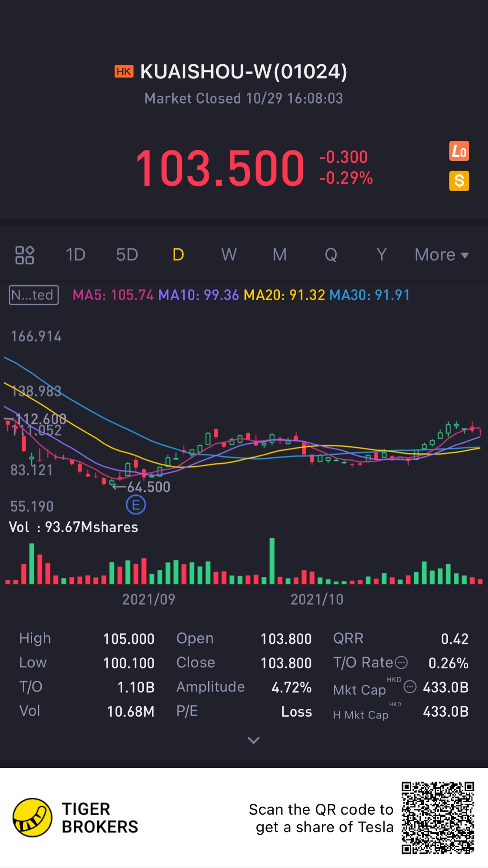The height and width of the screenshot is (868, 488).
Task: Tap the Tesla share QR code
Action: pos(438,818)
